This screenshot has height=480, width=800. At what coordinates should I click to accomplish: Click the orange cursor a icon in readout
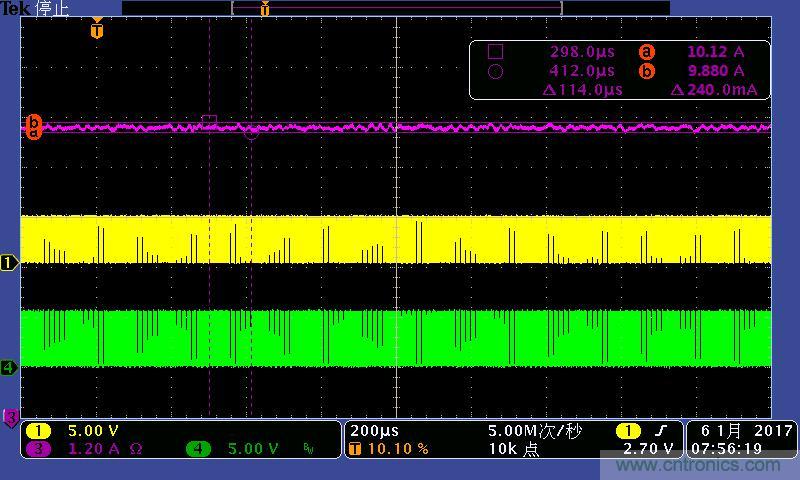646,52
